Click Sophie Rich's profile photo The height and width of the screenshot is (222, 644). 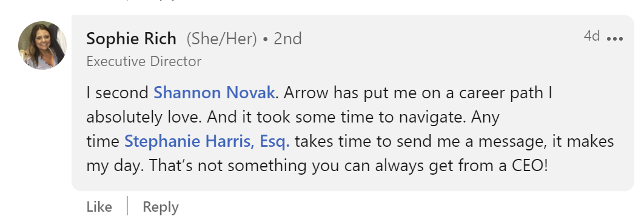pos(42,45)
